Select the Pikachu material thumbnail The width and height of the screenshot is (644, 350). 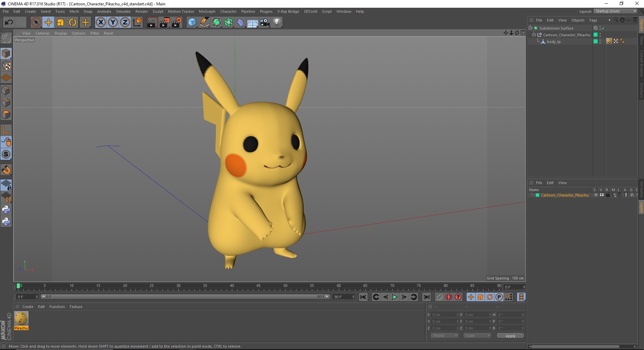(21, 318)
